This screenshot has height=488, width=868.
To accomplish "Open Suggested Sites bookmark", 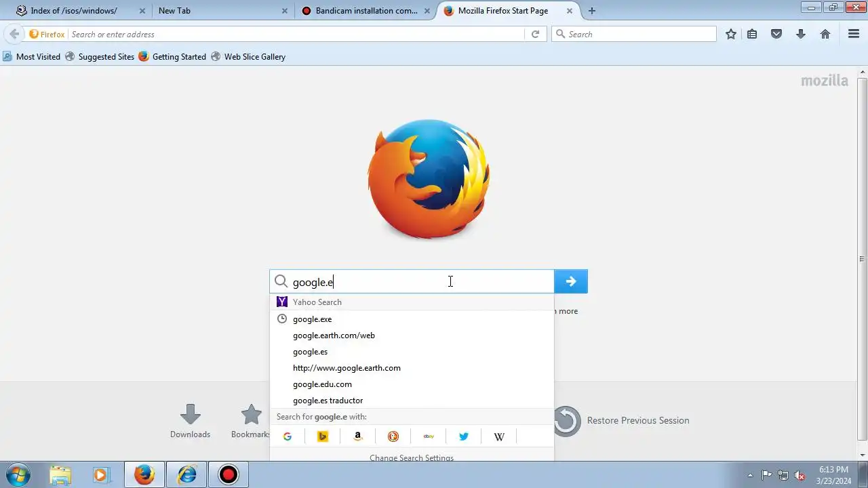I will [x=100, y=57].
